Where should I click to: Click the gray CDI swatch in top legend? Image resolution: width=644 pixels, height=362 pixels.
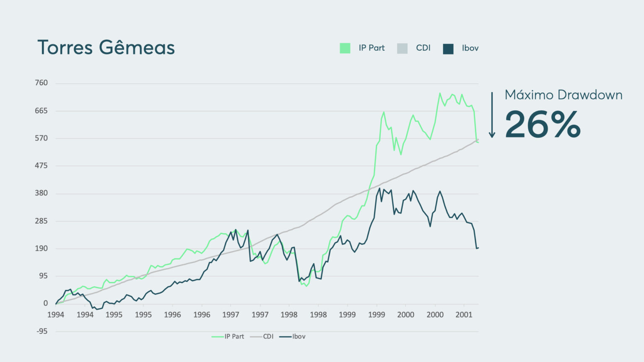[x=402, y=48]
